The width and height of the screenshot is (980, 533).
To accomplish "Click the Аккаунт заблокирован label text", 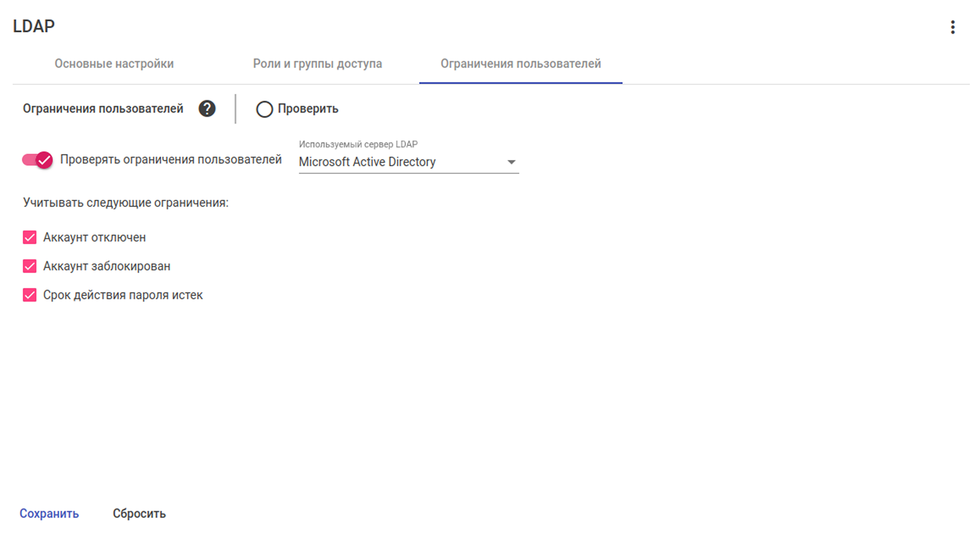I will click(x=107, y=266).
